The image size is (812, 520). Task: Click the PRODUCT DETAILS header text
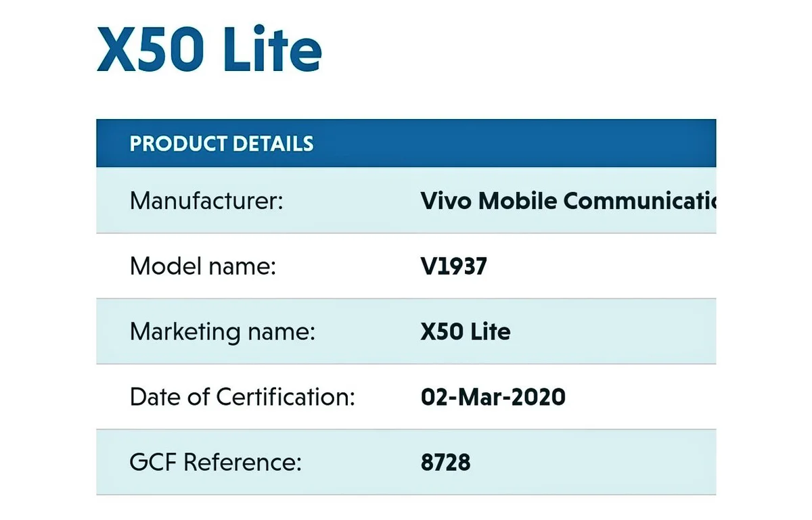pos(221,143)
